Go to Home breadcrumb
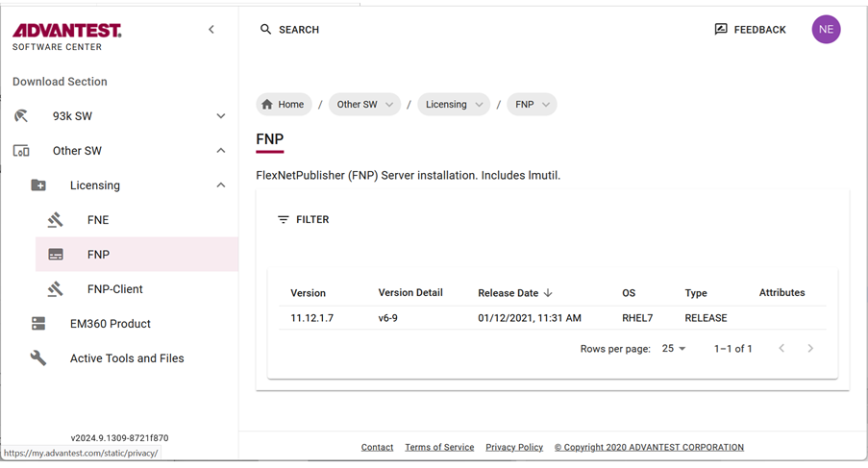Viewport: 868px width, 468px height. point(284,105)
